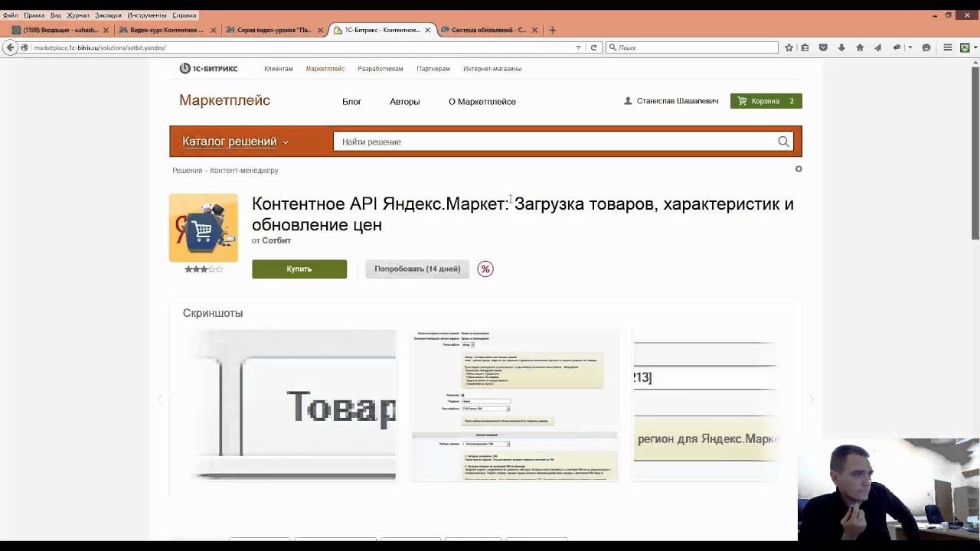Open the Файл menu

10,15
